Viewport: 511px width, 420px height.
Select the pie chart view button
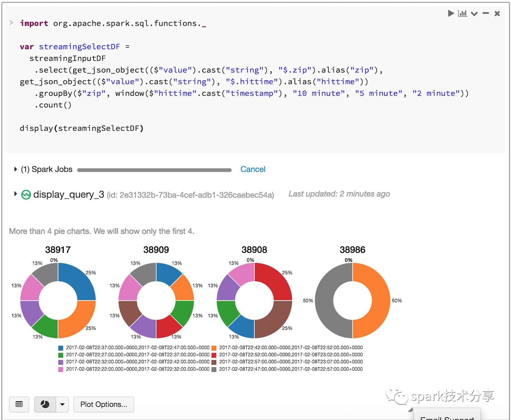[45, 404]
